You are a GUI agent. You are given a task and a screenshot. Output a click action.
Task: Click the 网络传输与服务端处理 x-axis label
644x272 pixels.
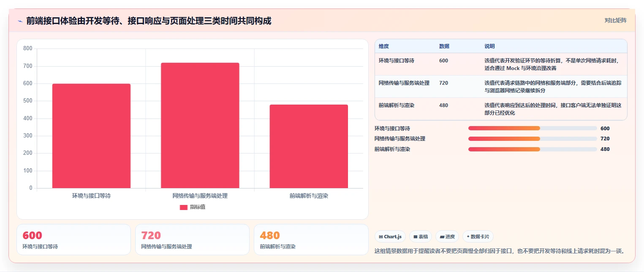pos(200,196)
